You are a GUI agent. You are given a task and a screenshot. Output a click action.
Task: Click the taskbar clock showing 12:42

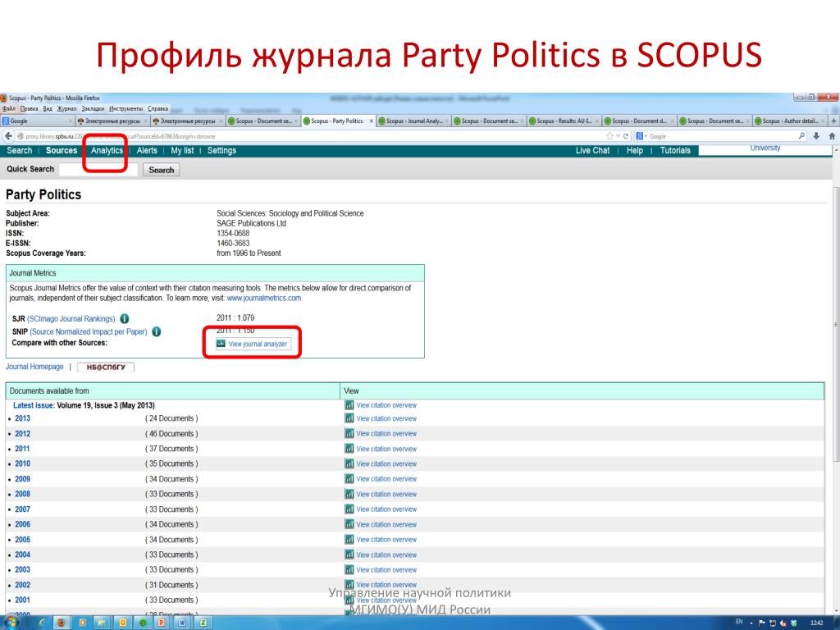click(x=816, y=623)
